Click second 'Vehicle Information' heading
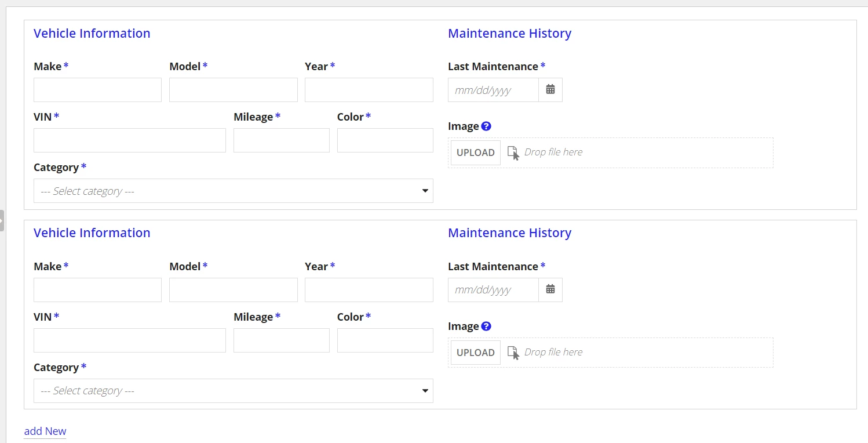This screenshot has width=868, height=443. (x=92, y=233)
